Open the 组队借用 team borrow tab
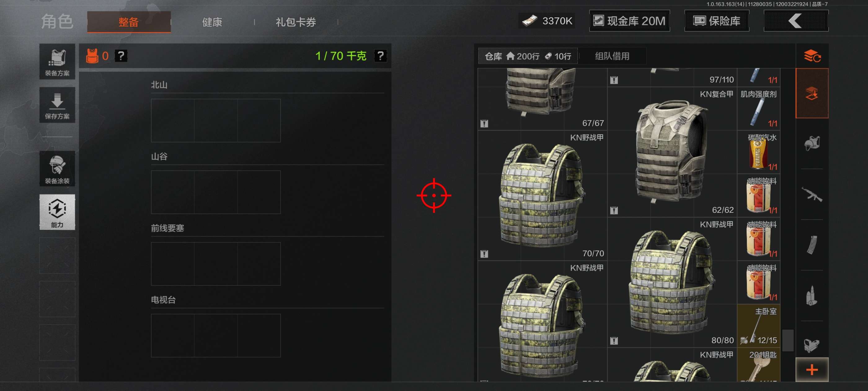Screen dimensions: 868x391 coord(612,56)
